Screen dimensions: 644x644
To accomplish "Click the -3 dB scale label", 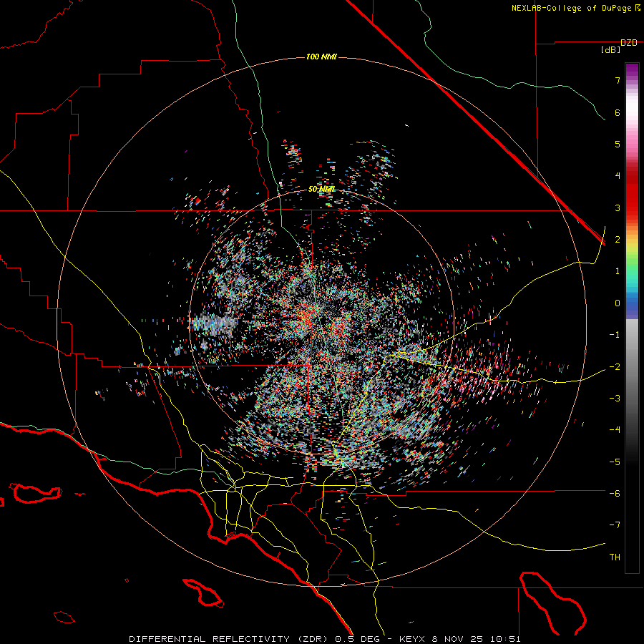I will coord(615,399).
